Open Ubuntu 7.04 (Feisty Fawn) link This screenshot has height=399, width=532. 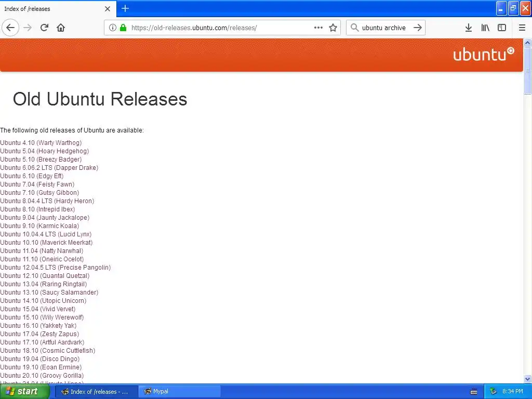pyautogui.click(x=37, y=184)
